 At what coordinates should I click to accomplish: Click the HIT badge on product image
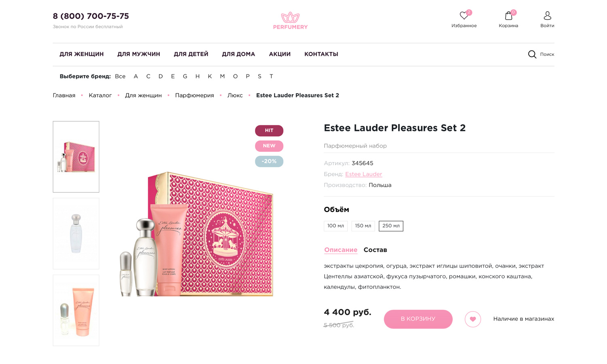click(x=269, y=131)
